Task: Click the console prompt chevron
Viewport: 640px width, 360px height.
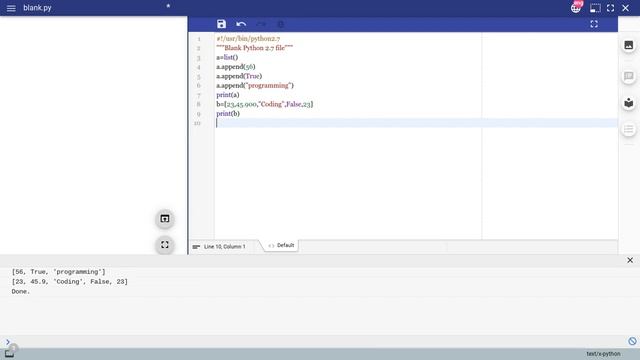Action: (8, 342)
